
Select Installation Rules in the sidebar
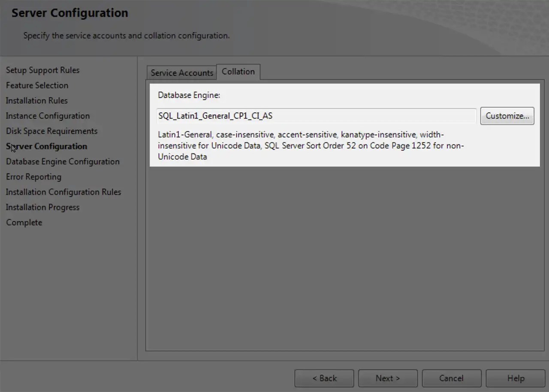36,100
